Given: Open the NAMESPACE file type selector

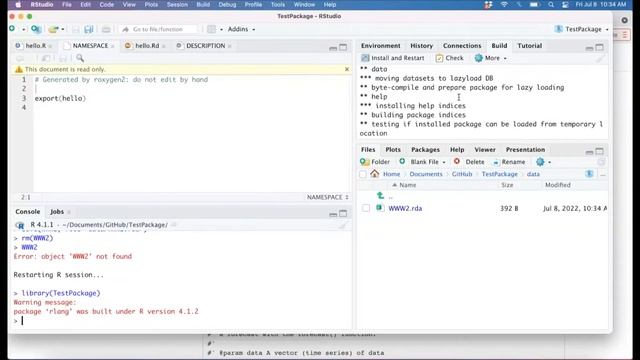Looking at the screenshot, I should (328, 197).
